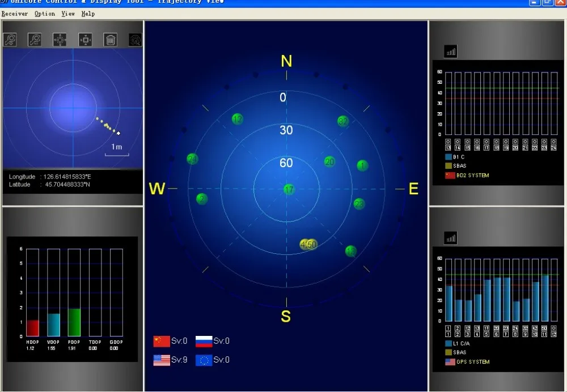567x392 pixels.
Task: Toggle PRN 50 box above channel 11 in GPS chart
Action: 544,328
